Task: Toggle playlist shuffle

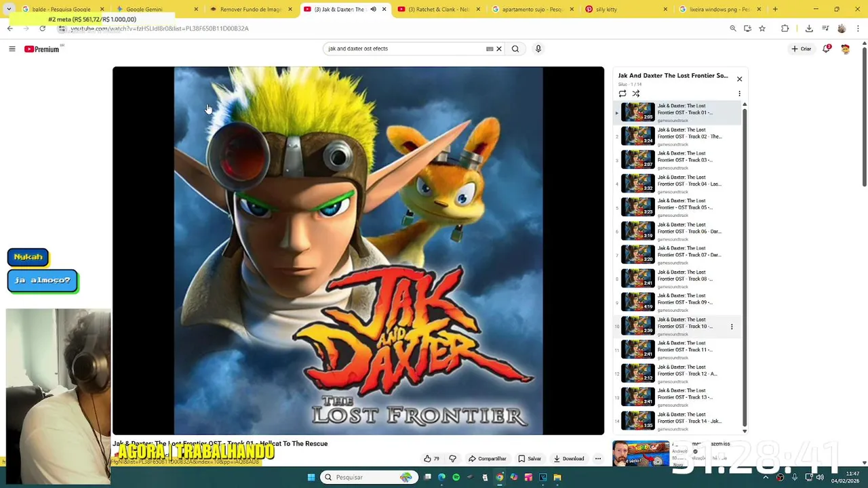Action: pos(636,94)
